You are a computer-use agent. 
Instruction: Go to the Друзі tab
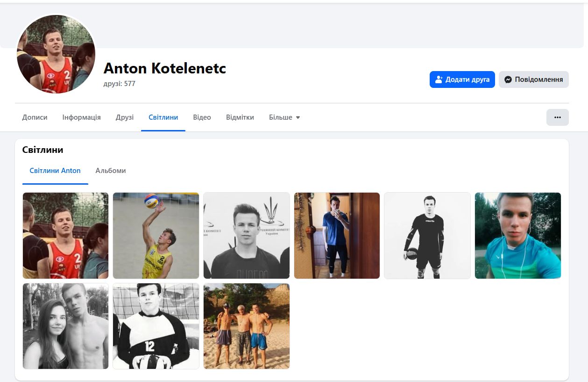pyautogui.click(x=125, y=117)
